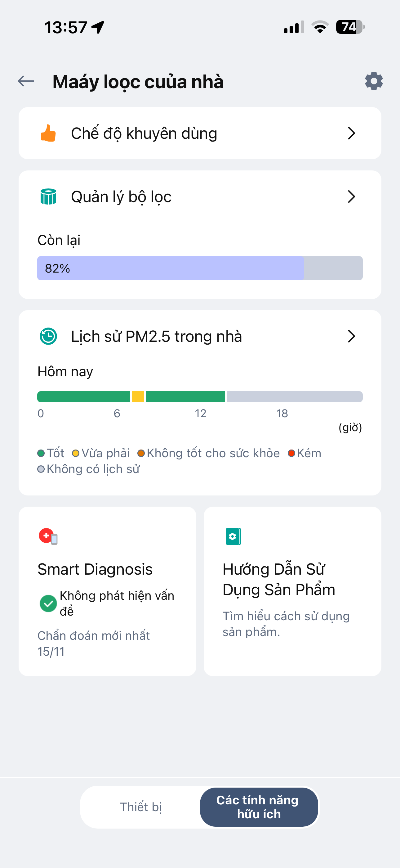Tap the teal filter cartridge icon

pyautogui.click(x=48, y=197)
